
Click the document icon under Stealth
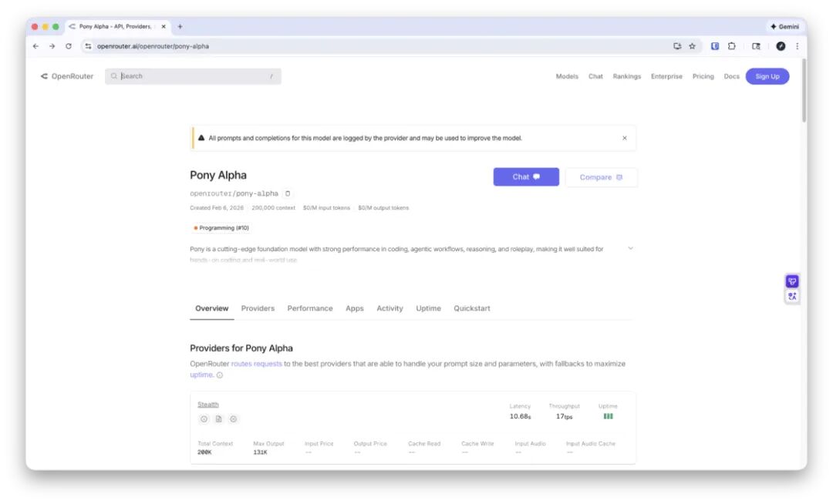(x=218, y=419)
